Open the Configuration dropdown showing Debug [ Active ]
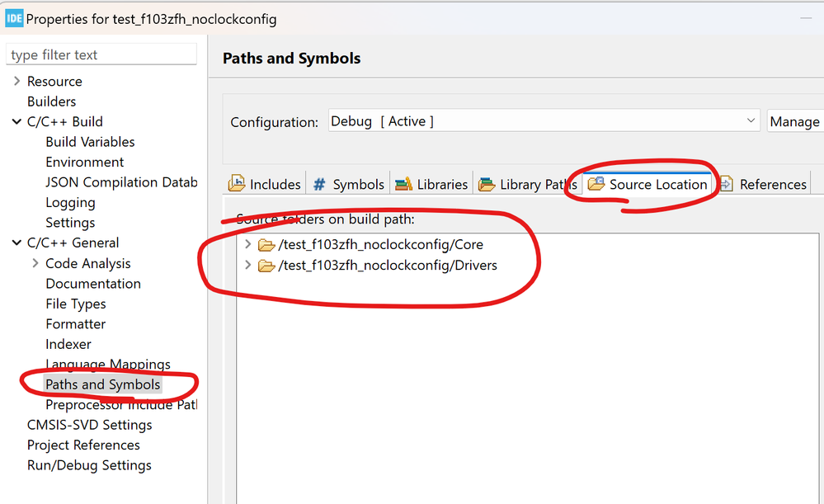 click(544, 121)
